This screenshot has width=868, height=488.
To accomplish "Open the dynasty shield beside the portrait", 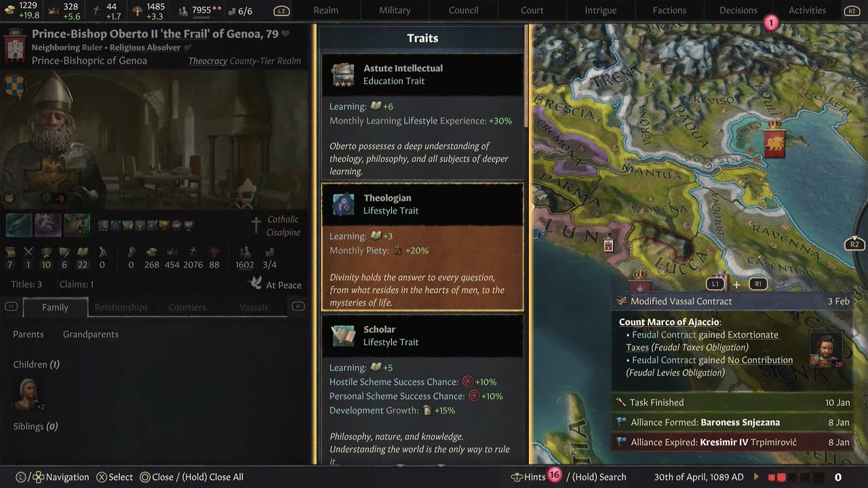I will pyautogui.click(x=15, y=87).
